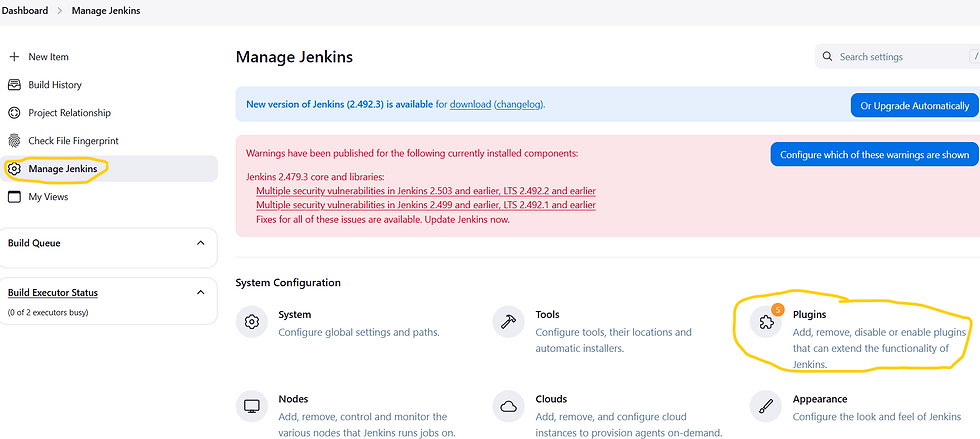Open the System configuration entry

tap(338, 323)
